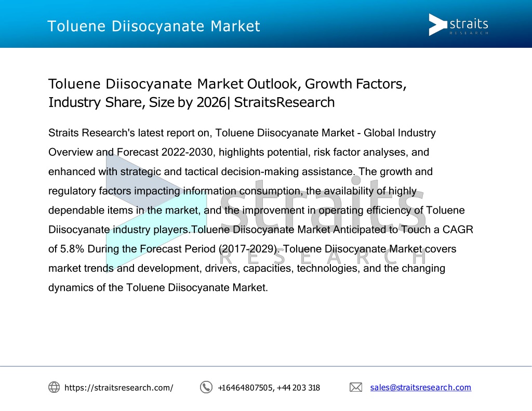Click text 'of 5.8% During the Forecast Period'
Screen dimensions: 532x411
coord(131,249)
